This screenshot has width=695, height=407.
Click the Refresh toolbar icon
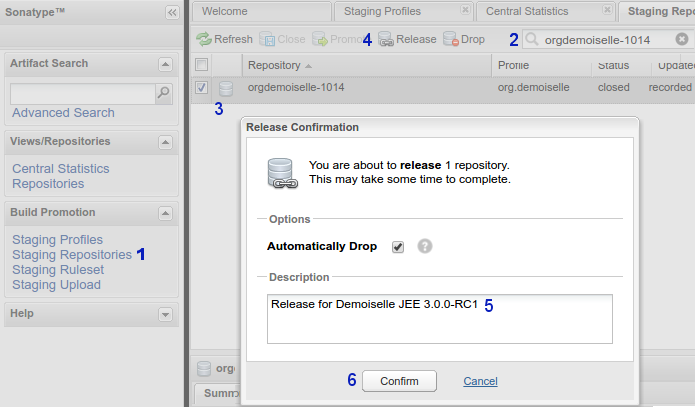click(204, 40)
